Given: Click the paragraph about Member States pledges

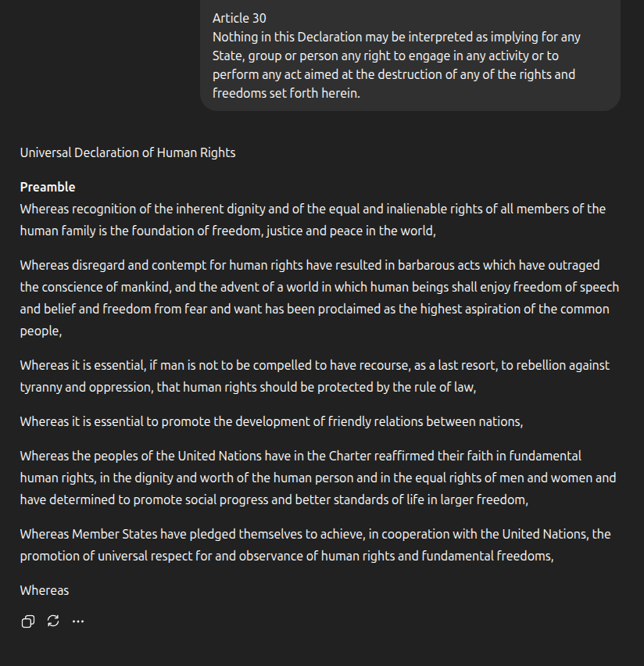Looking at the screenshot, I should 313,545.
